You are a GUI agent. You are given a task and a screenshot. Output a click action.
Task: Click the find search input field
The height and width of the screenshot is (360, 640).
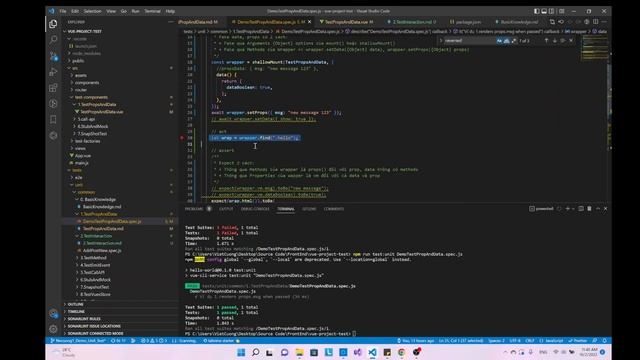pyautogui.click(x=469, y=40)
